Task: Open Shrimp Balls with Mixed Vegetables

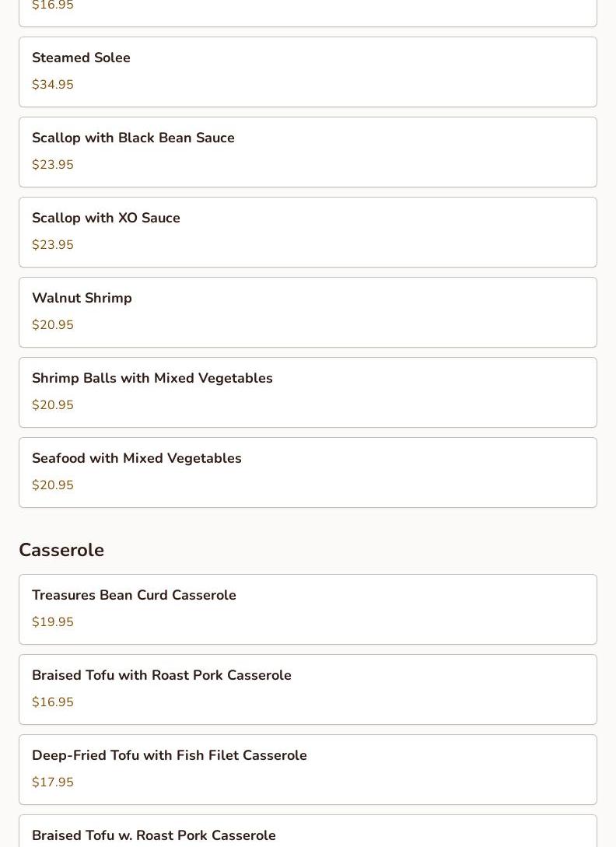Action: 152,378
